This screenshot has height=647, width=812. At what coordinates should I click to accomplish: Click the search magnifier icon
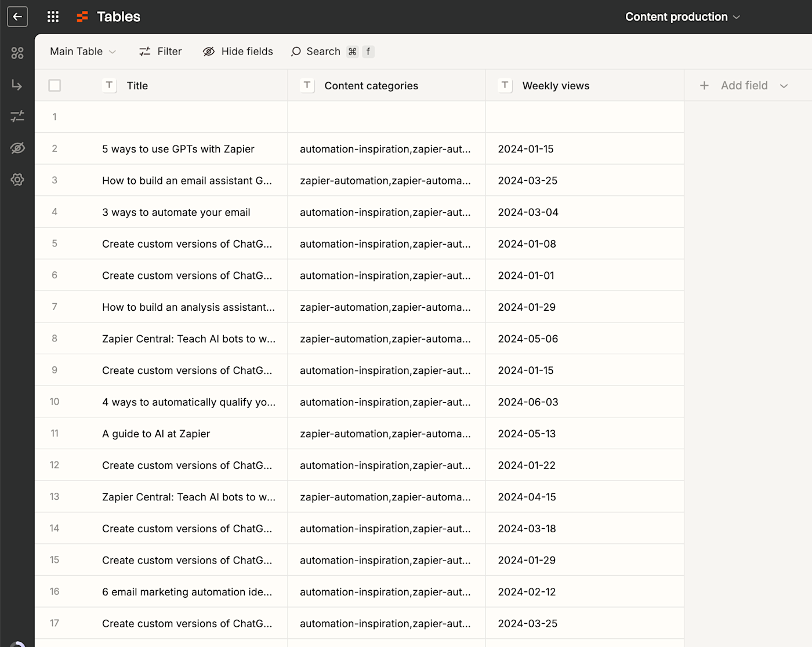(x=296, y=52)
